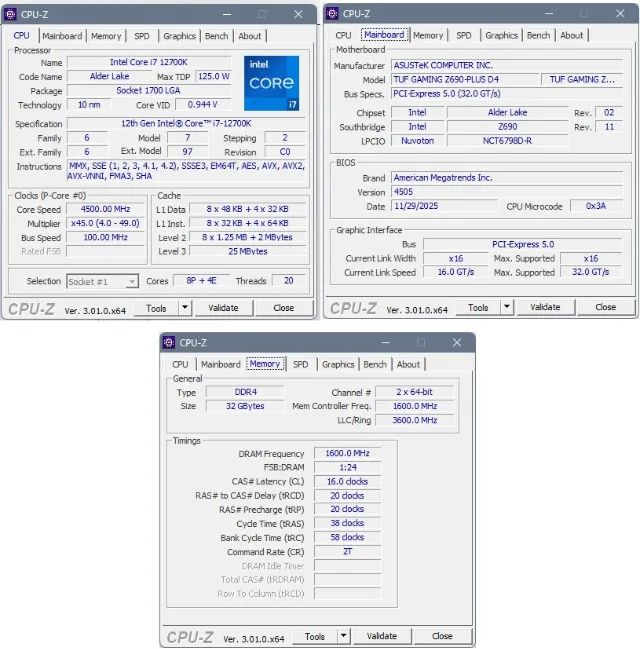Click the memory Size value 32 GBytes
The image size is (640, 649).
click(245, 406)
